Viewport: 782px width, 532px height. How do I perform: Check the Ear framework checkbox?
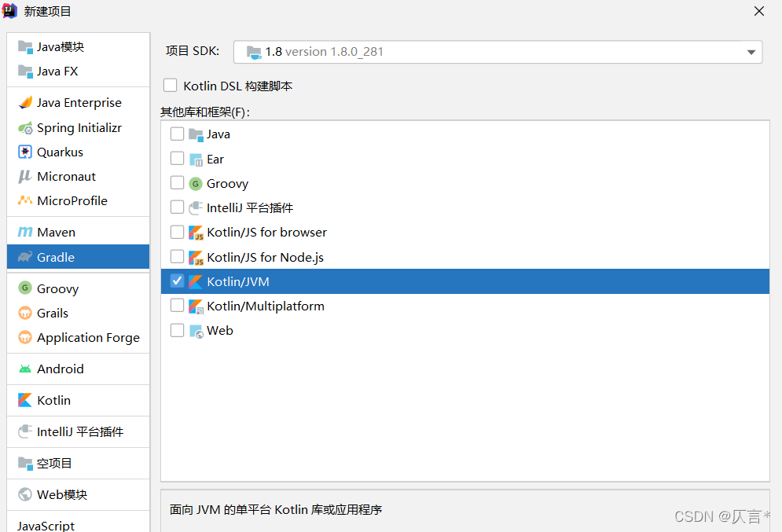(177, 159)
